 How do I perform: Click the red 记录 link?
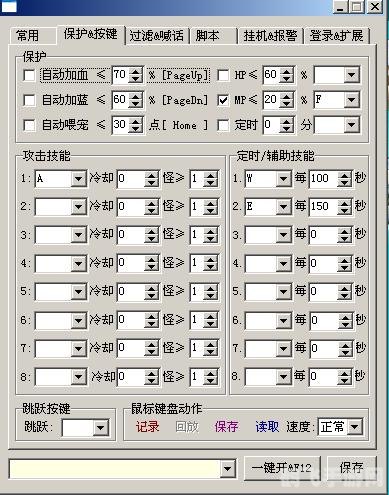pos(147,427)
